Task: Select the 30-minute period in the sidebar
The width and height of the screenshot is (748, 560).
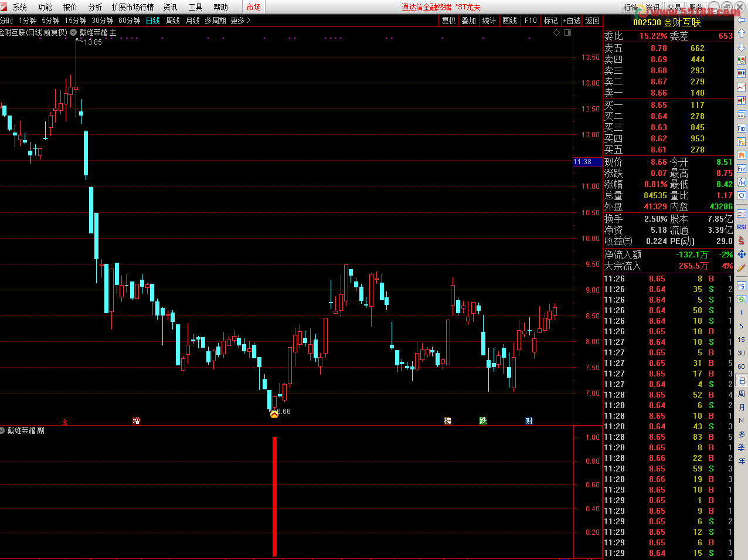Action: pyautogui.click(x=741, y=353)
